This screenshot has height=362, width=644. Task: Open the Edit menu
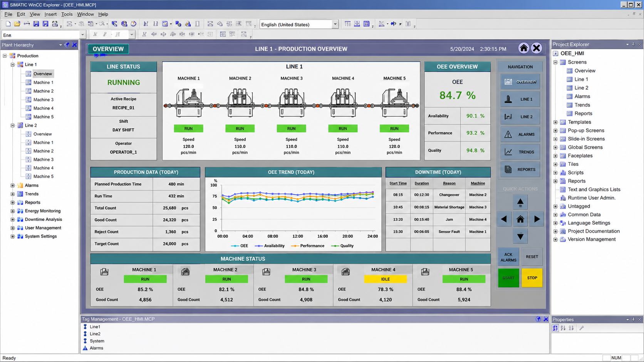tap(21, 14)
